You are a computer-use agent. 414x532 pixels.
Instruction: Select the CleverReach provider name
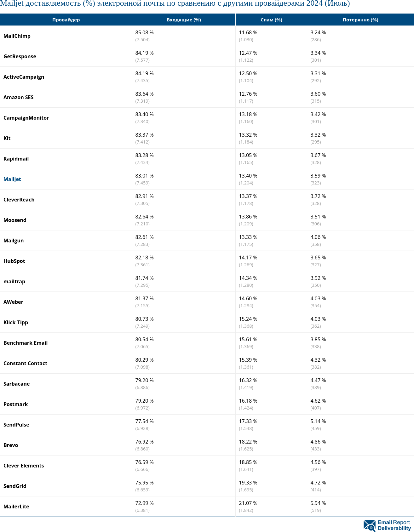click(19, 200)
